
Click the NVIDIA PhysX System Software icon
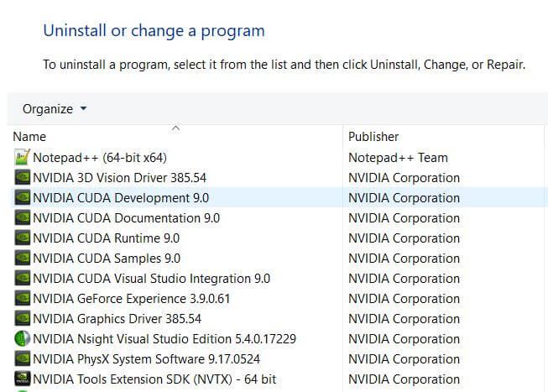click(x=23, y=358)
